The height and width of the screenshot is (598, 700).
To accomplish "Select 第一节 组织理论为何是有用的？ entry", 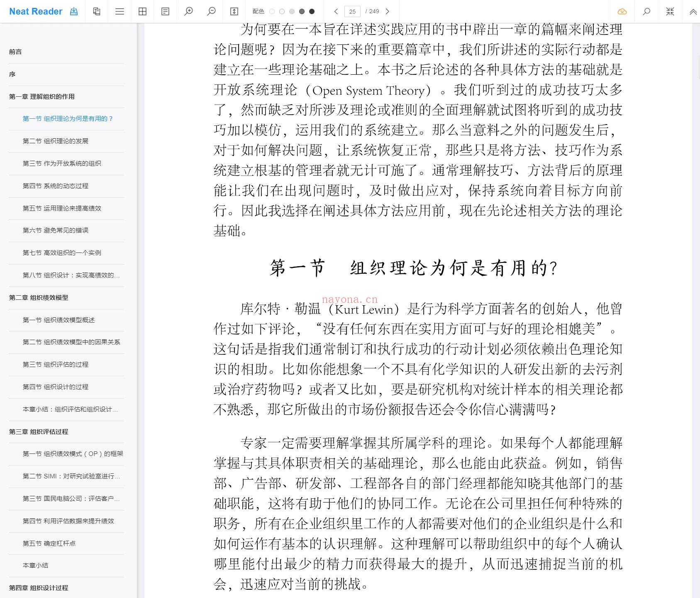I will [x=68, y=119].
